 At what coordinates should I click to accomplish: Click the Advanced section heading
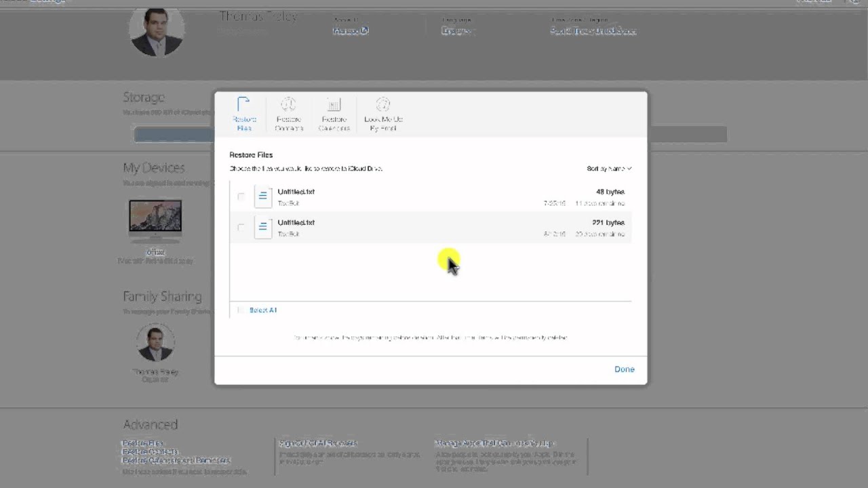coord(151,425)
